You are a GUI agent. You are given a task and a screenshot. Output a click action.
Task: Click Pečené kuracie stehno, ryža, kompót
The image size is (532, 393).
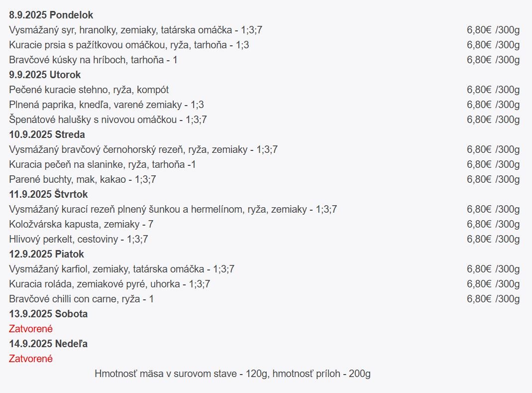click(89, 90)
